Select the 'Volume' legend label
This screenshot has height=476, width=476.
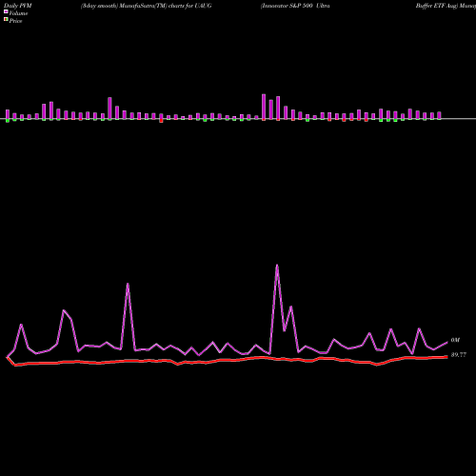coord(18,13)
